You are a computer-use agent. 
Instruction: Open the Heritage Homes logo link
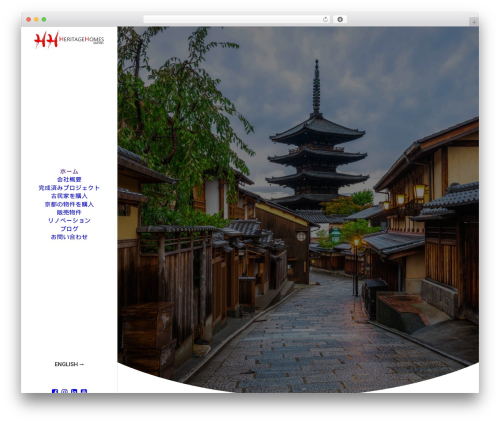69,40
